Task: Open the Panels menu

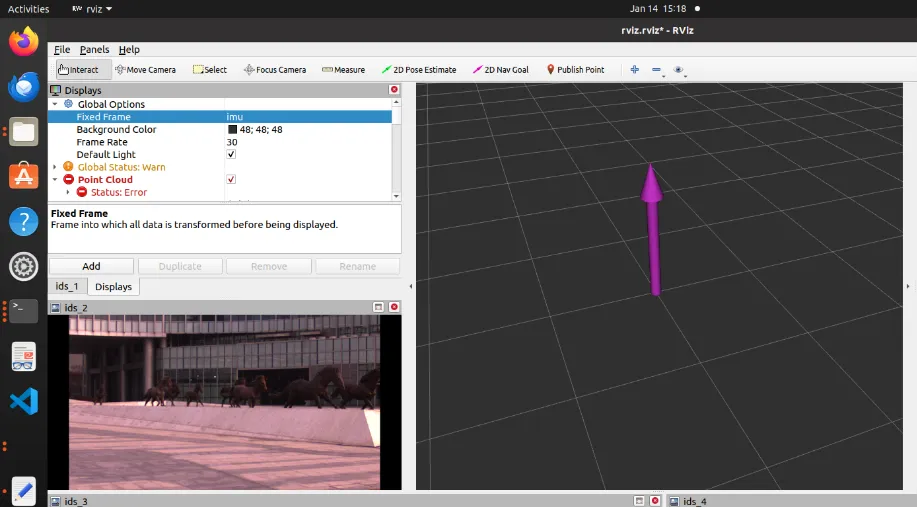Action: pos(94,50)
